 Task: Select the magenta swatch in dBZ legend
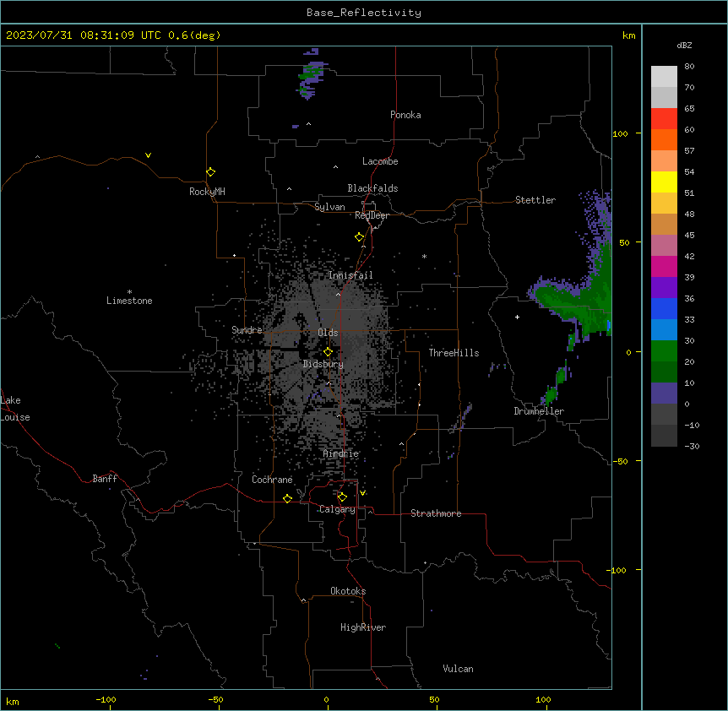664,266
